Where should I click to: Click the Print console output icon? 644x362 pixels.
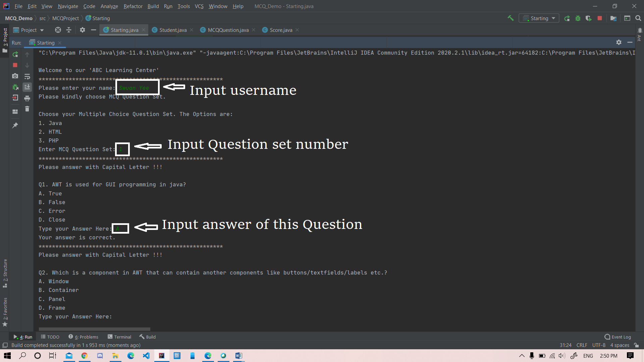pyautogui.click(x=27, y=98)
